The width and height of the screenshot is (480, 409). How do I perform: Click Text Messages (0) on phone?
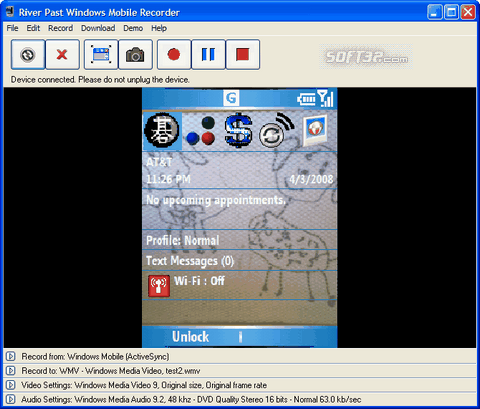click(x=190, y=261)
